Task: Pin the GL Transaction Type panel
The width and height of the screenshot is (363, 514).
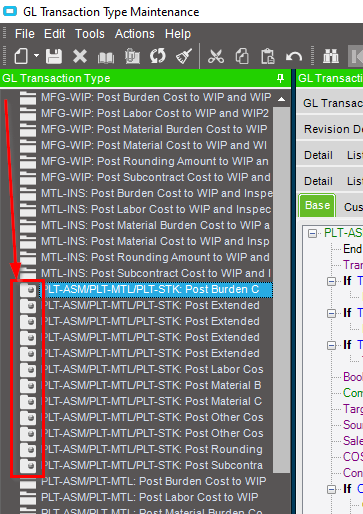Action: pyautogui.click(x=281, y=79)
